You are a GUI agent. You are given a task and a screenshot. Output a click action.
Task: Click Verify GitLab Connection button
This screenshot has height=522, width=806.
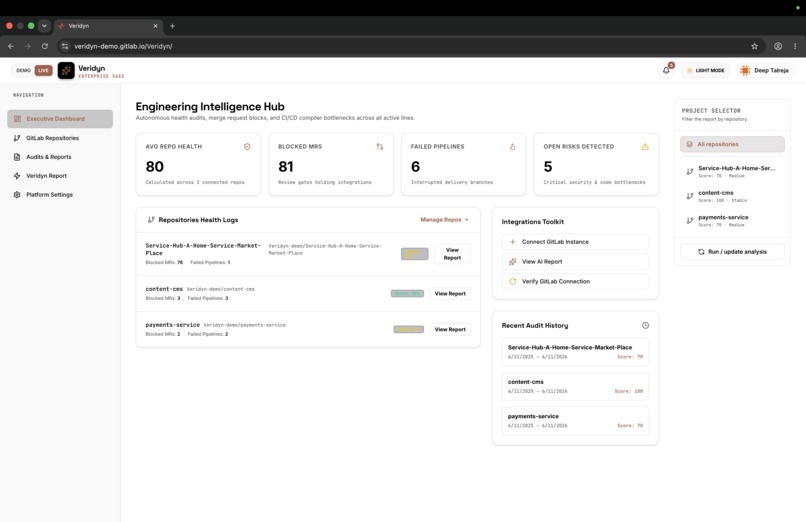point(575,282)
